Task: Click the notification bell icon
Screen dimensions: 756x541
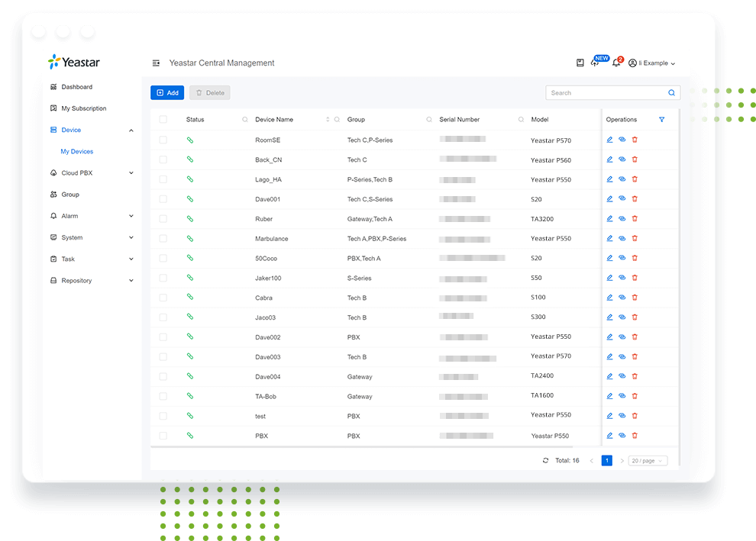Action: pos(616,63)
